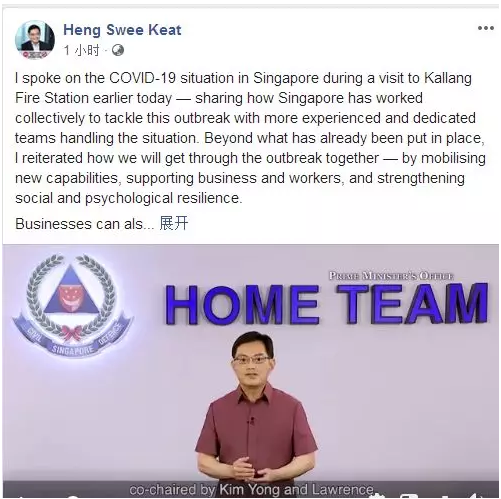This screenshot has height=499, width=501.
Task: Click the globe public-privacy icon
Action: 118,50
